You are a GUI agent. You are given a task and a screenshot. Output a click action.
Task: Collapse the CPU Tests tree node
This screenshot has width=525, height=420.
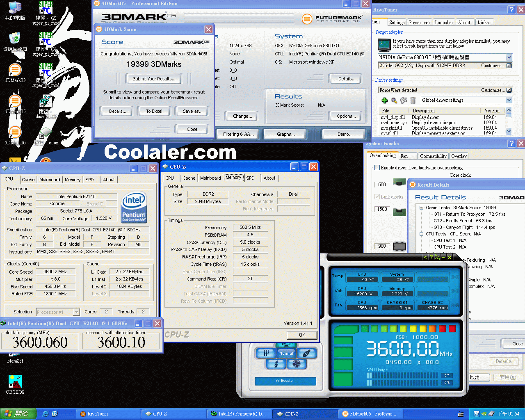tap(421, 234)
